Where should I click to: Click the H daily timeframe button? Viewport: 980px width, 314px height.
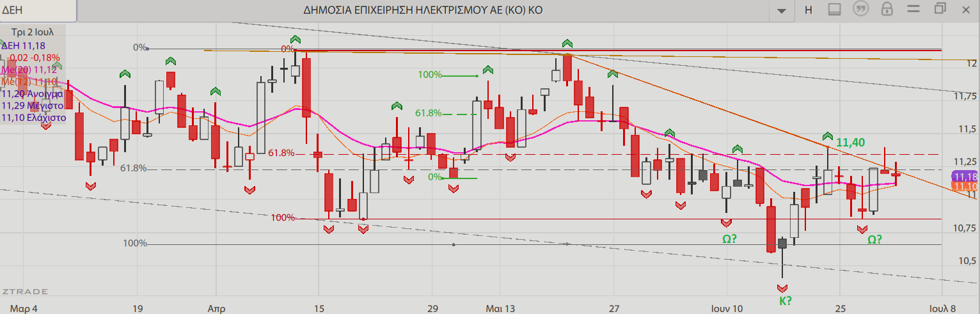[808, 10]
